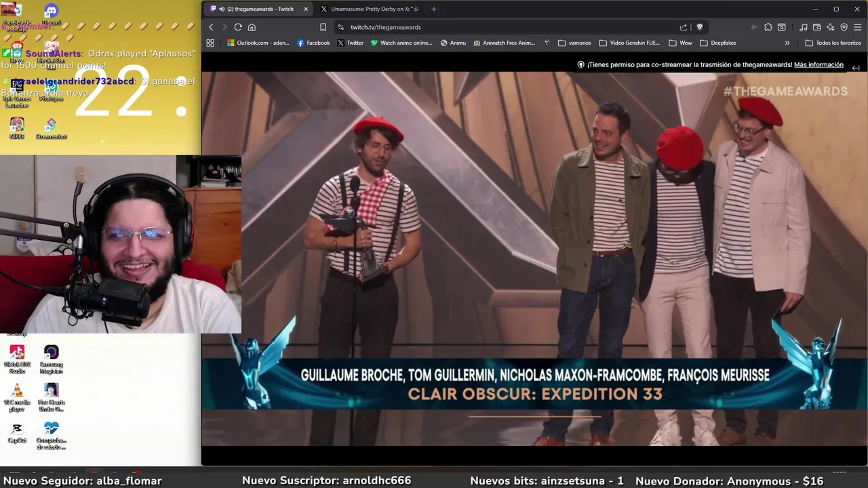
Task: Open the Papelera de reciclaje desktop icon
Action: tap(16, 18)
